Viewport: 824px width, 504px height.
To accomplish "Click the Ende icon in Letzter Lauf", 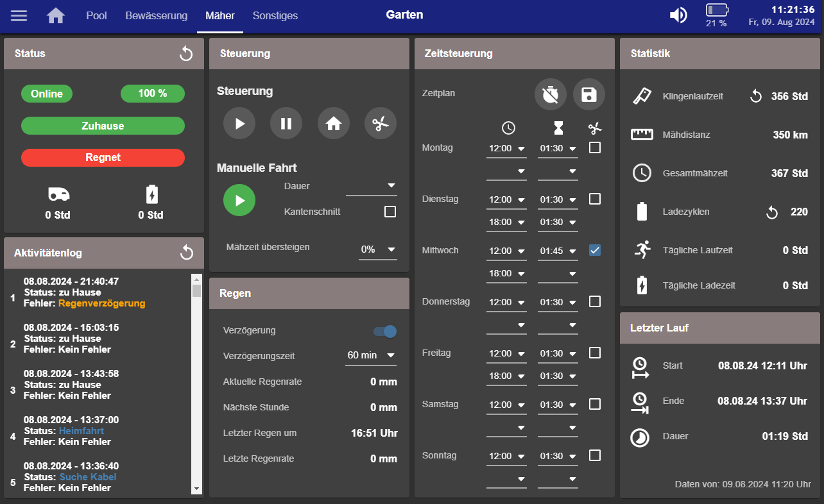I will (640, 402).
